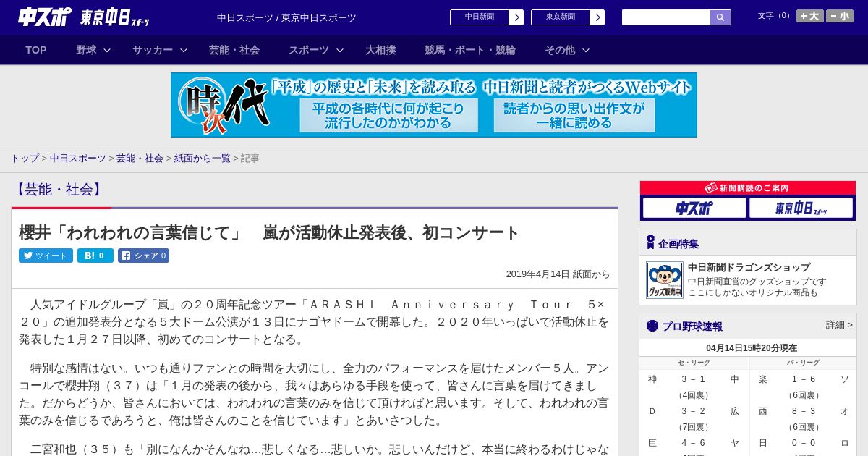This screenshot has height=456, width=868.
Task: Click the パ・リーグ column header
Action: [803, 363]
